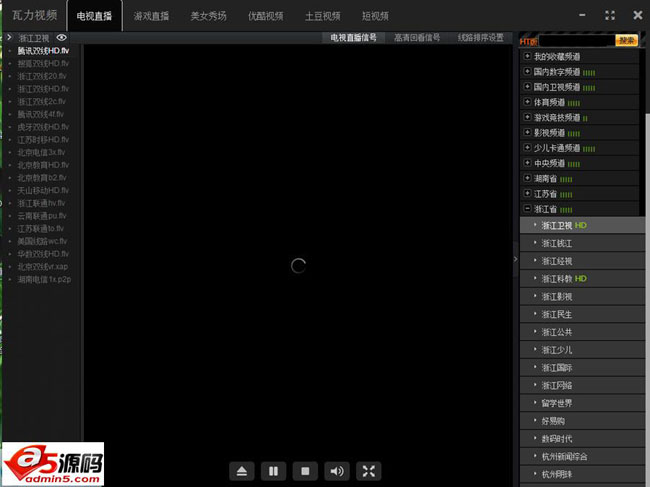The image size is (650, 487).
Task: Switch to the 土豆视频 tab
Action: [x=323, y=16]
